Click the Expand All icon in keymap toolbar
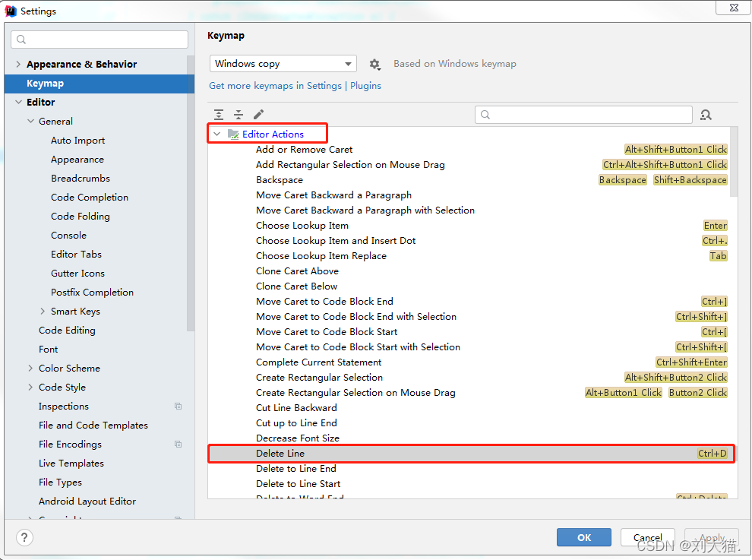Viewport: 752px width, 560px height. (219, 114)
